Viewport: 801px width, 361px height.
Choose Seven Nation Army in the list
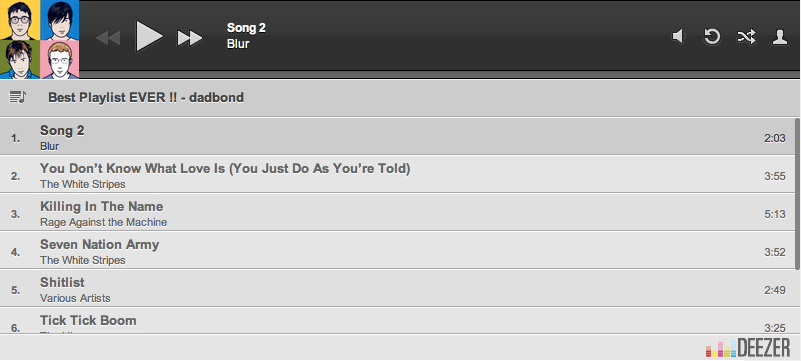click(397, 251)
